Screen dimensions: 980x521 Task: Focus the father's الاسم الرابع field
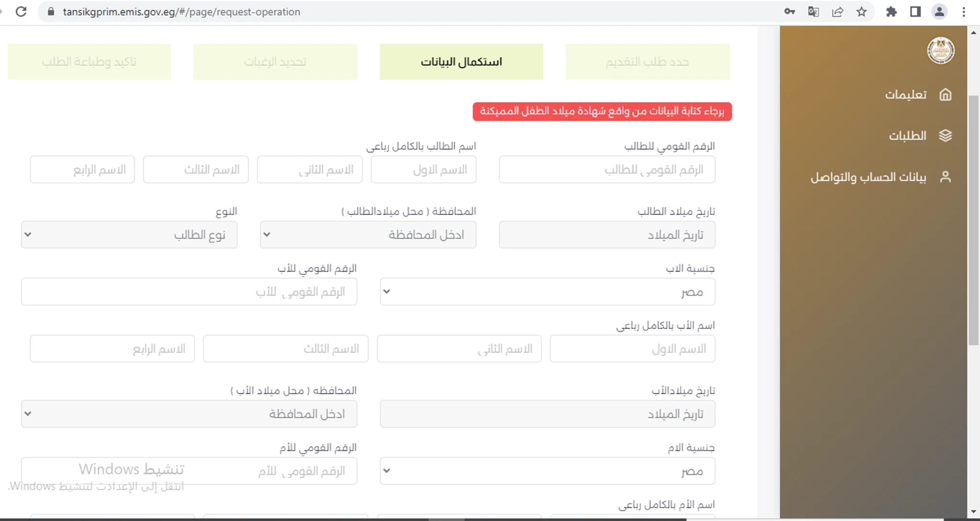tap(112, 349)
